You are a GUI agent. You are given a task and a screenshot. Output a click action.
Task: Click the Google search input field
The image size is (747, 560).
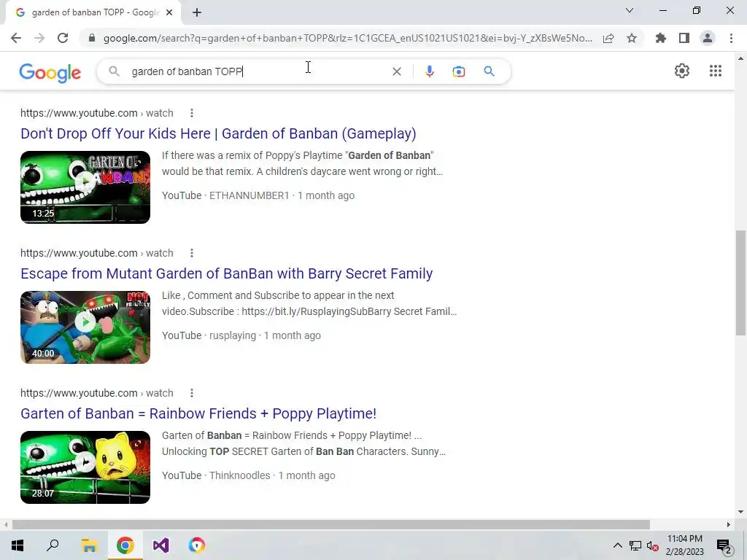pos(258,71)
